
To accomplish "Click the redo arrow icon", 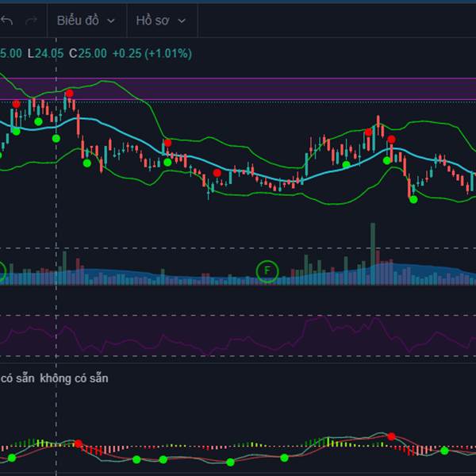I will click(31, 21).
